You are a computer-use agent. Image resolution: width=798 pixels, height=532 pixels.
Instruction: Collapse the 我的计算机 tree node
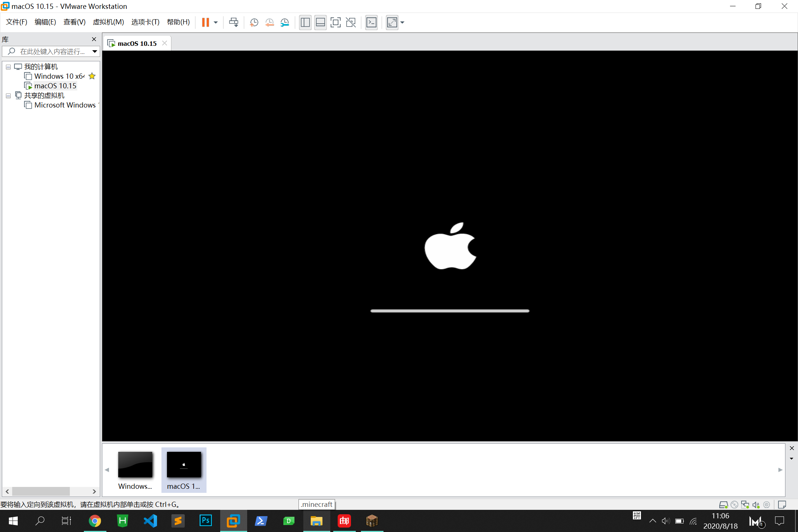tap(8, 67)
